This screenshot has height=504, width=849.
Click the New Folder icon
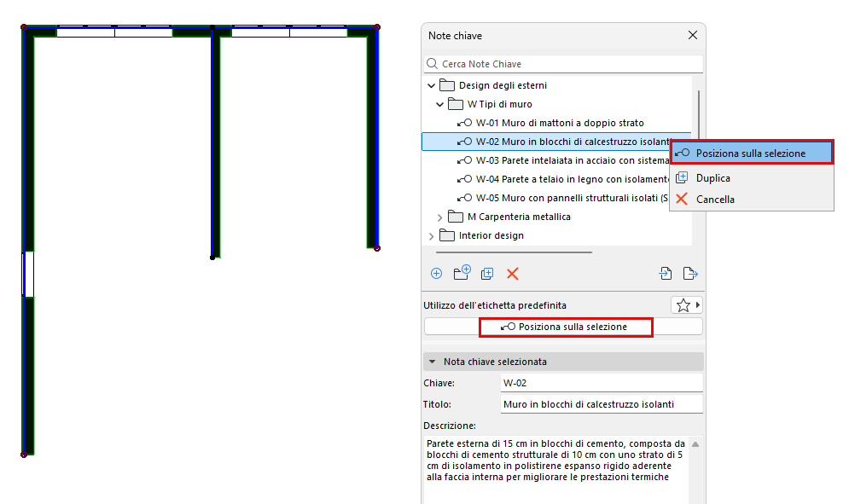pyautogui.click(x=462, y=272)
